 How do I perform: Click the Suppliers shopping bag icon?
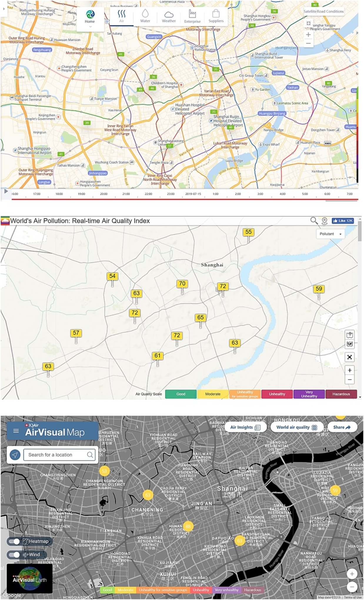pos(216,14)
